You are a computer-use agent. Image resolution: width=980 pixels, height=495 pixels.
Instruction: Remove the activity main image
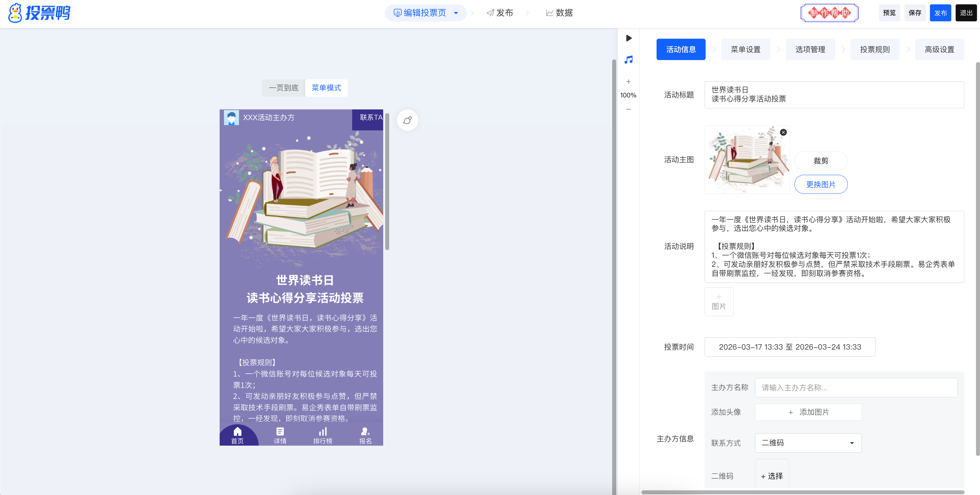[x=783, y=132]
